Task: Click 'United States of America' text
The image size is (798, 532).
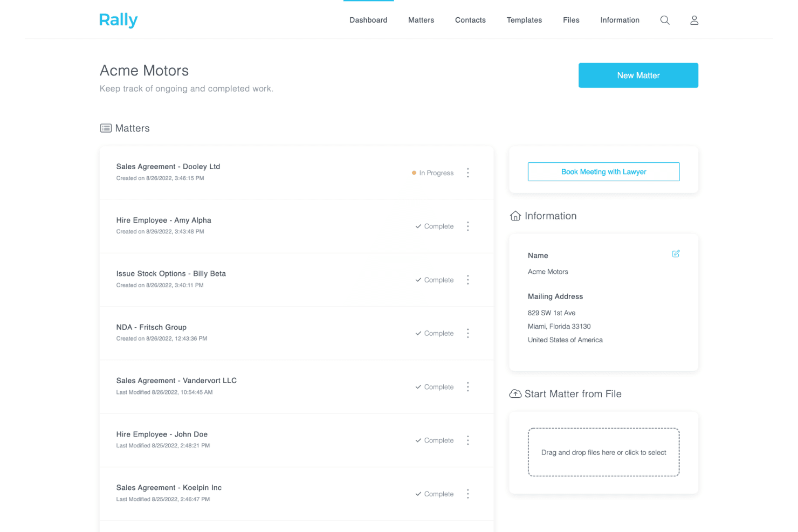Action: [x=565, y=340]
